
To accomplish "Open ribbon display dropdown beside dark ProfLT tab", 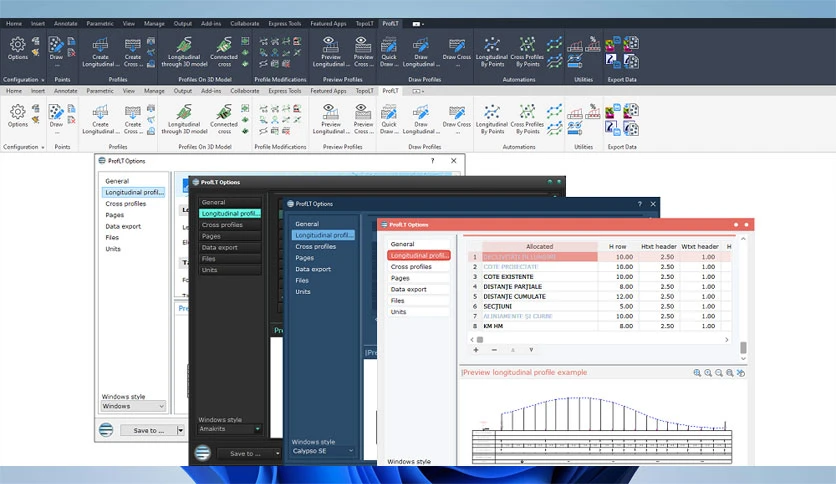I will click(x=418, y=24).
